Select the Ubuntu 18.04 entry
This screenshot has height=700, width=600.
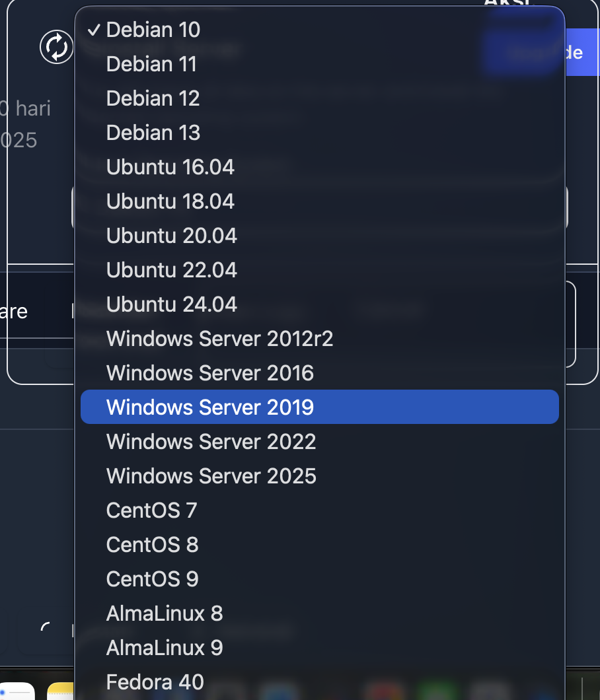point(170,201)
